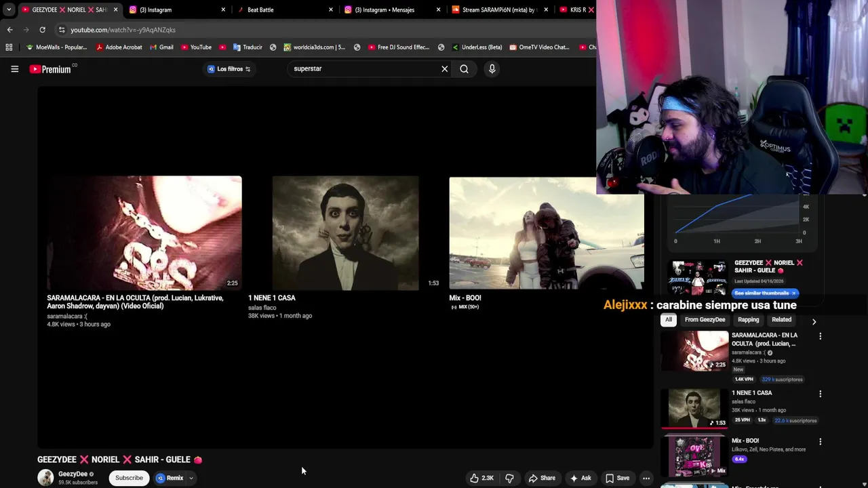The height and width of the screenshot is (488, 868).
Task: Open menu for Mix - BOO! sidebar
Action: 820,441
